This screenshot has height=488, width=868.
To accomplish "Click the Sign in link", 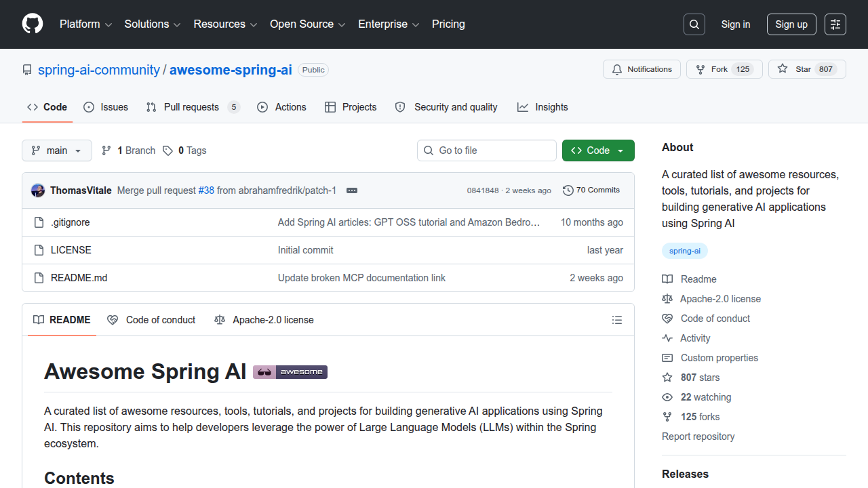I will 736,24.
